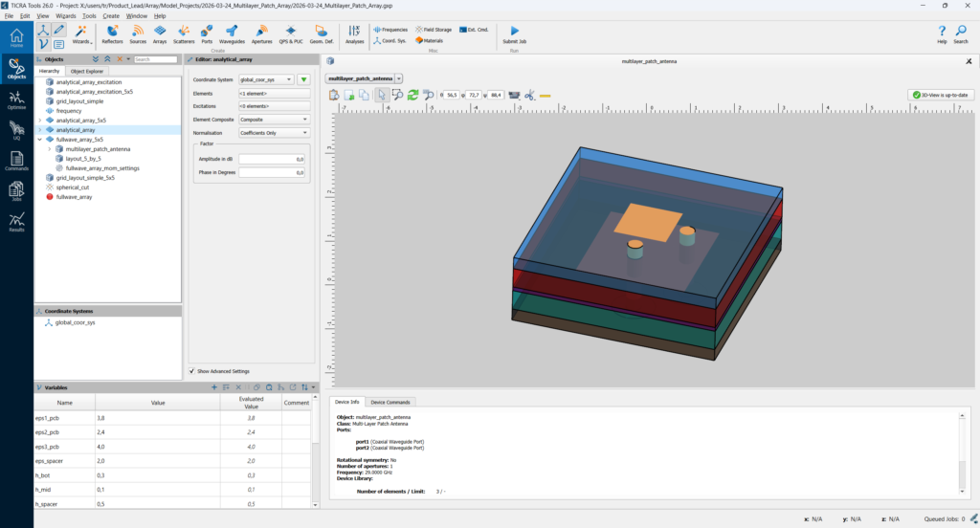This screenshot has height=528, width=980.
Task: Select spherical_cut in the object hierarchy
Action: pyautogui.click(x=72, y=187)
